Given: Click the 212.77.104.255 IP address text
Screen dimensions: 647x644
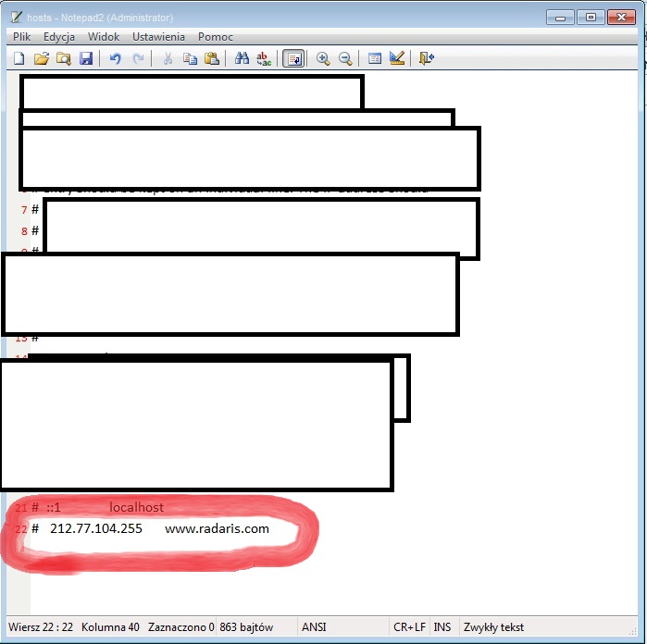Looking at the screenshot, I should 96,528.
